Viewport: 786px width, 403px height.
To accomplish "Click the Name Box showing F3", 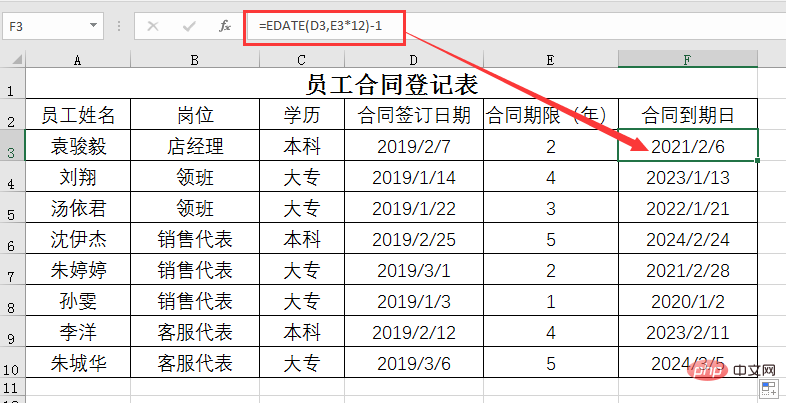I will pyautogui.click(x=53, y=26).
